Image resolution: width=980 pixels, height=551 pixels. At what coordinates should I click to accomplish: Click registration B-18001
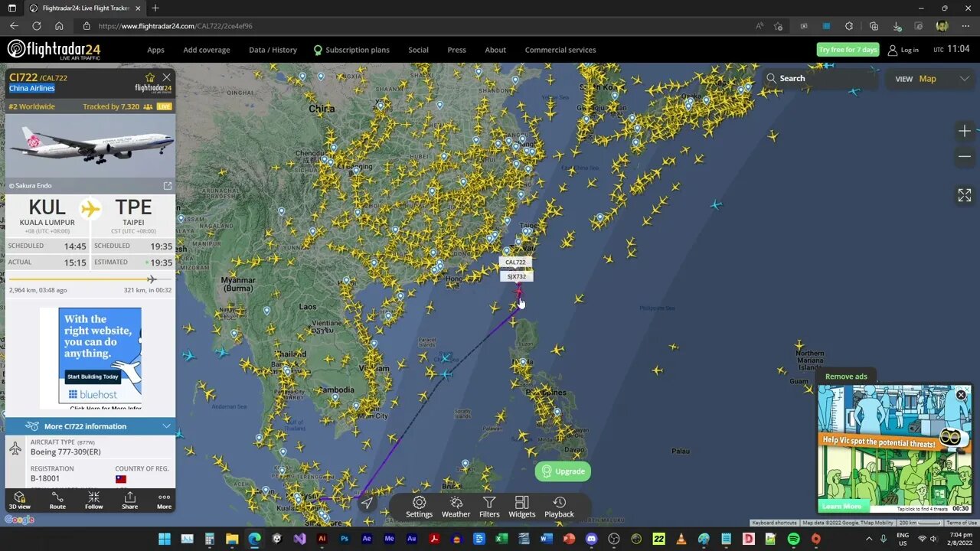[44, 478]
